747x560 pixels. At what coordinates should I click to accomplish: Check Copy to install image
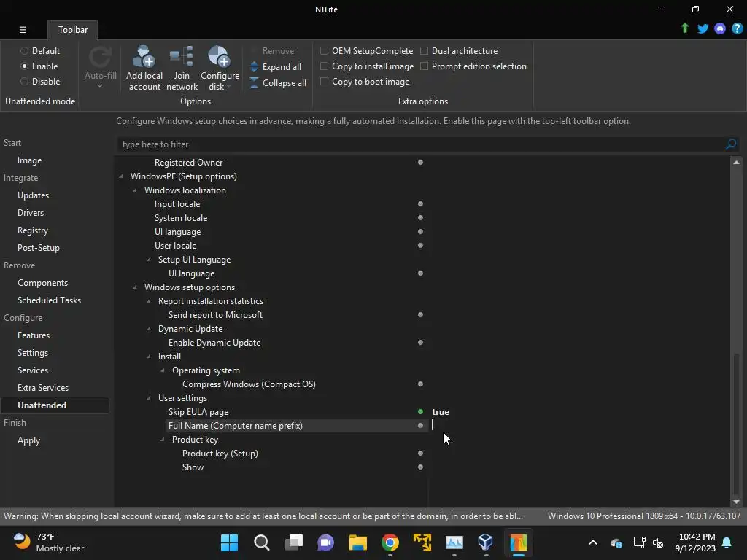[x=324, y=66]
